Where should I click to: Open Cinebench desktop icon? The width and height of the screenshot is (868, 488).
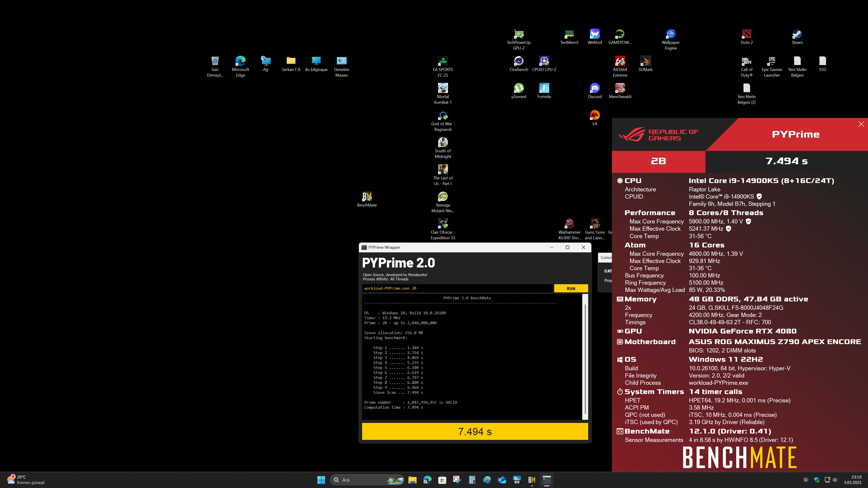tap(519, 64)
